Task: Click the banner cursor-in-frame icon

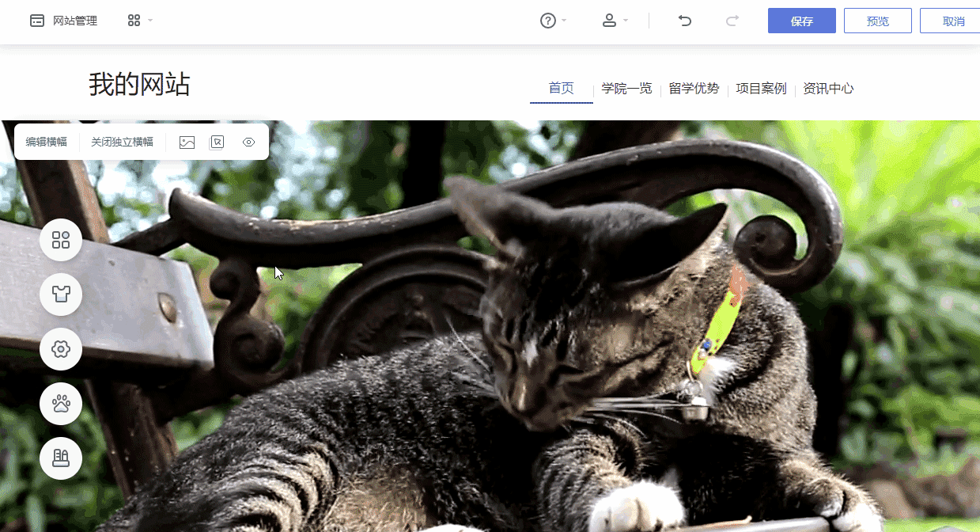Action: pos(217,142)
